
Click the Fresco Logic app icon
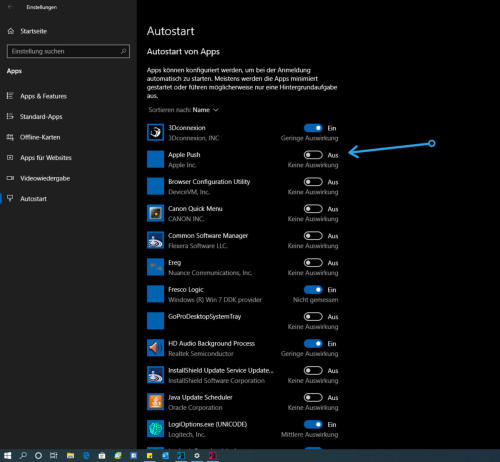coord(155,294)
